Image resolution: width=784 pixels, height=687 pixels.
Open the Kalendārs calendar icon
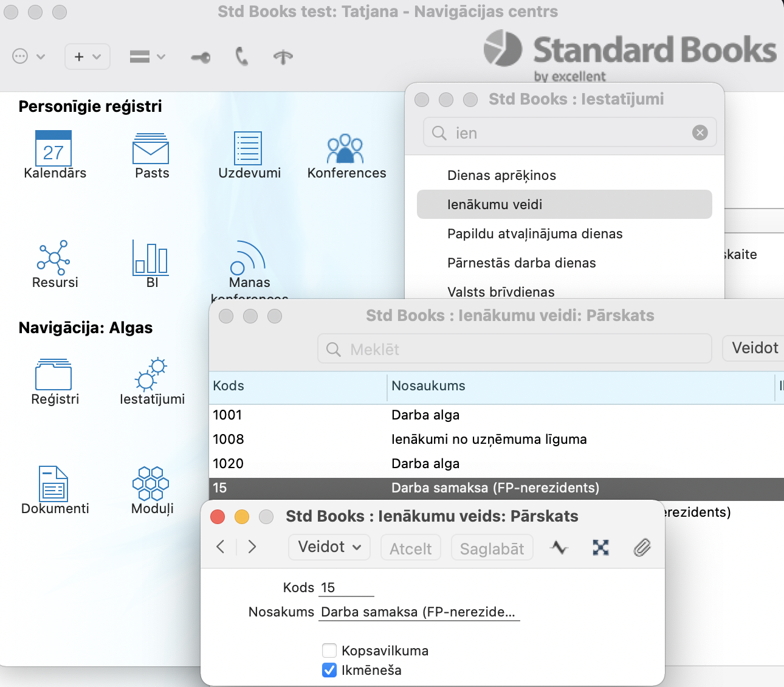click(53, 149)
